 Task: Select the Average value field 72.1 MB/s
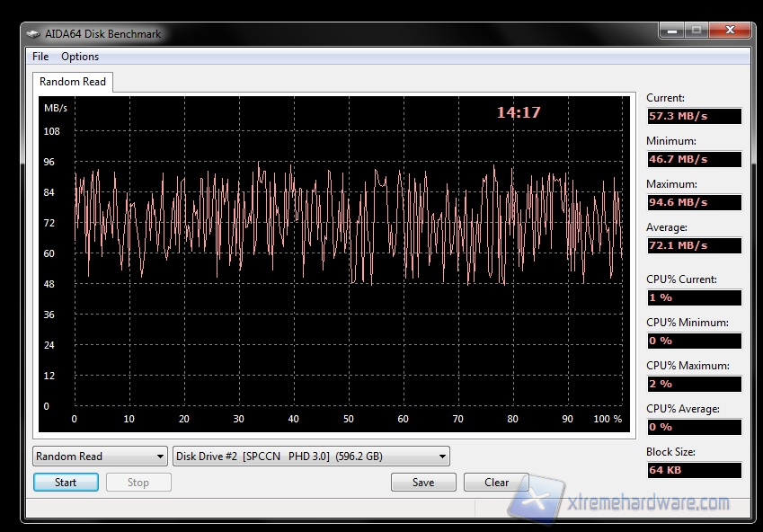point(694,245)
